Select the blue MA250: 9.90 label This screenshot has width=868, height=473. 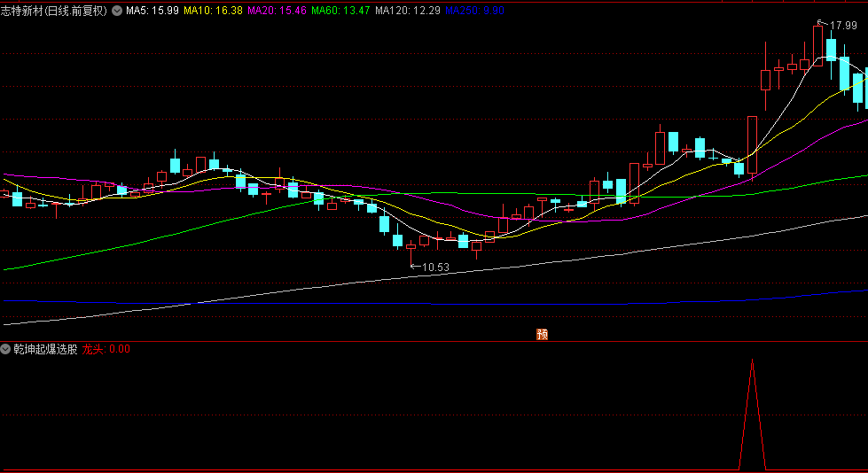474,11
